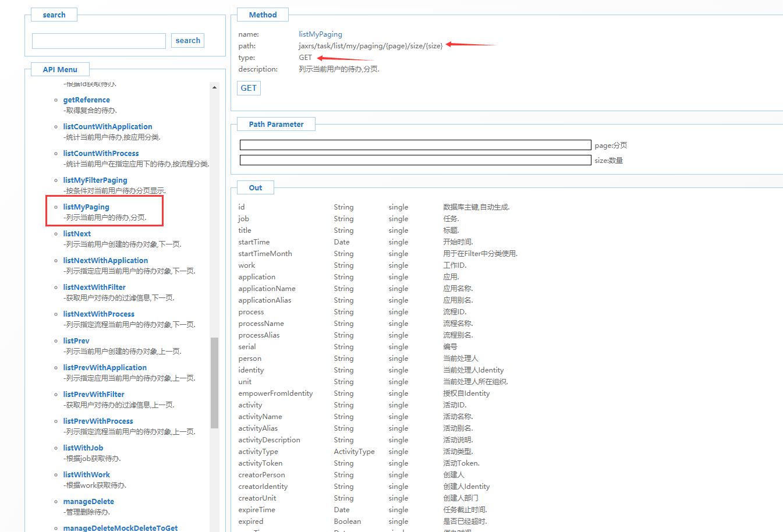This screenshot has height=532, width=783.
Task: Click the Boolean type for expired
Action: [x=347, y=522]
